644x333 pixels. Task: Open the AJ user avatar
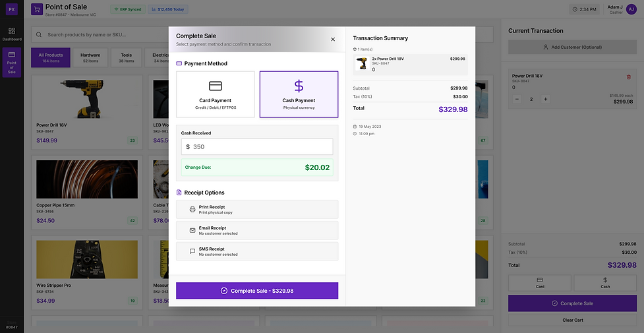point(631,9)
